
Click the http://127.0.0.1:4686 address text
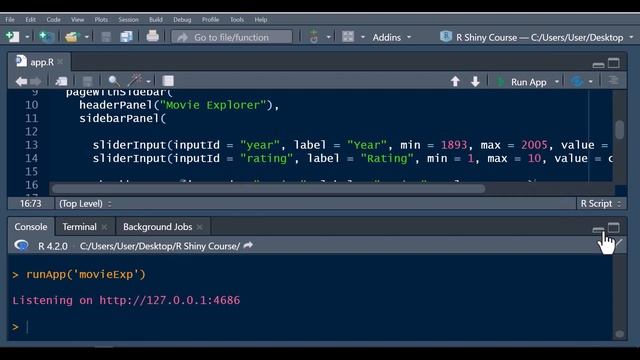[x=169, y=300]
